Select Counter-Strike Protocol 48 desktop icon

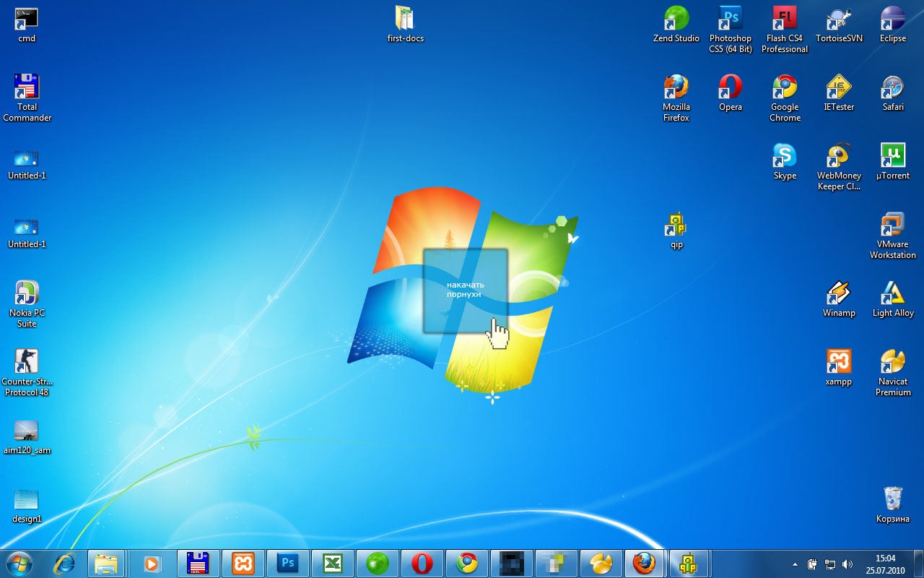coord(27,372)
